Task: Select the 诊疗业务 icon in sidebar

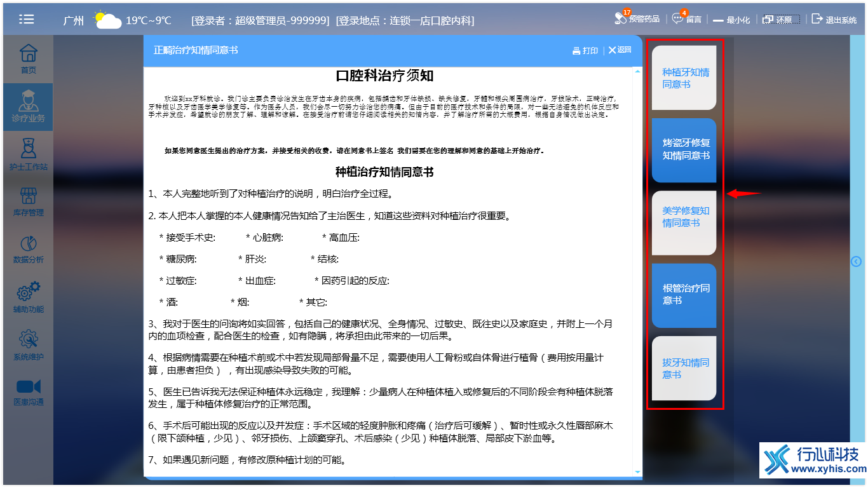Action: point(27,106)
